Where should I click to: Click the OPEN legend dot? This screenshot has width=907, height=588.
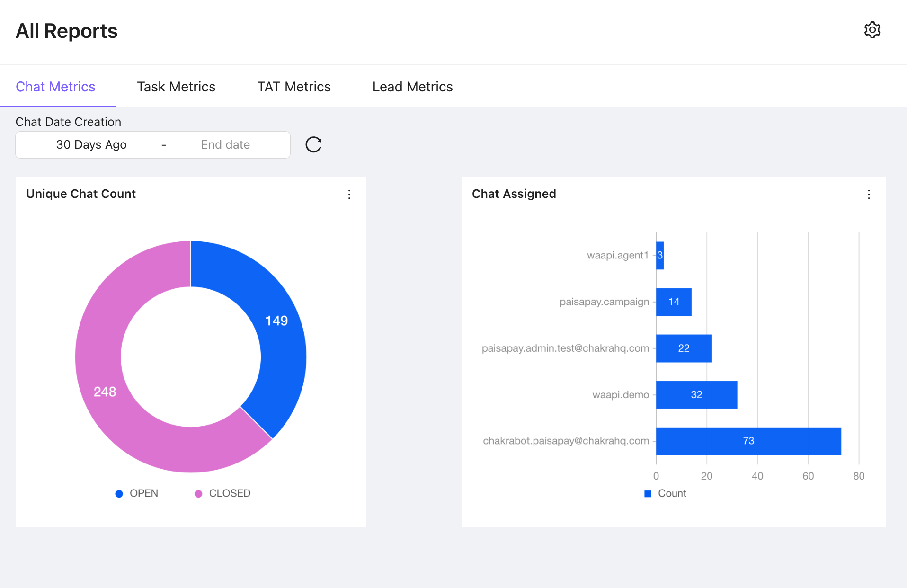pyautogui.click(x=119, y=493)
